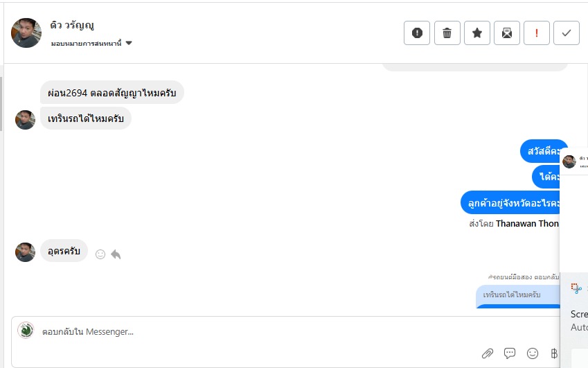Mark conversation done with the checkmark

567,33
